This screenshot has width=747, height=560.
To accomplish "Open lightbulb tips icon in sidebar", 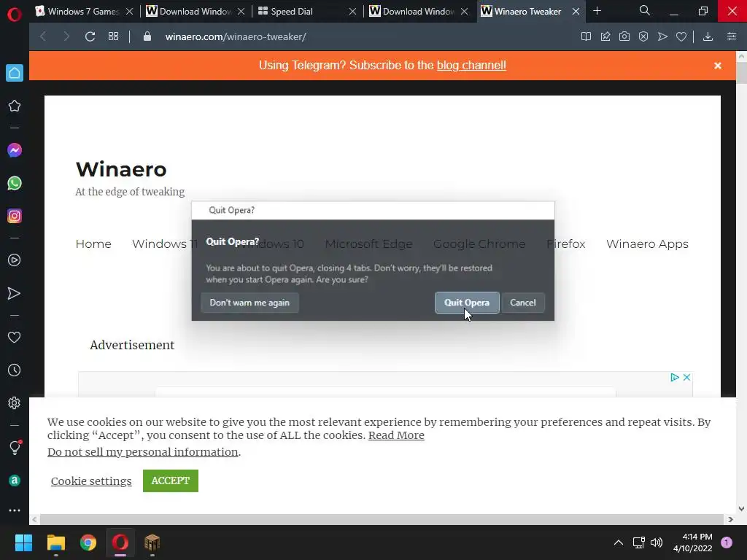I will [x=15, y=448].
